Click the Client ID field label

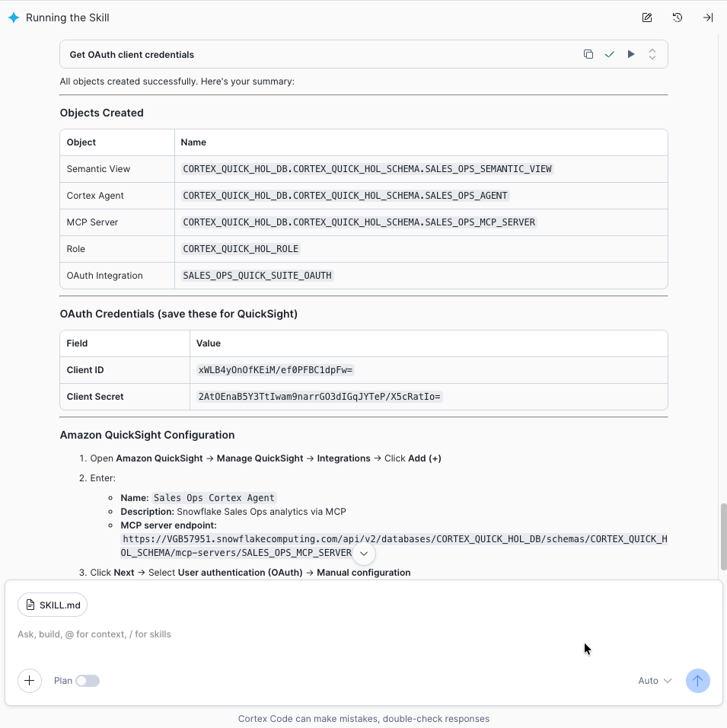85,370
